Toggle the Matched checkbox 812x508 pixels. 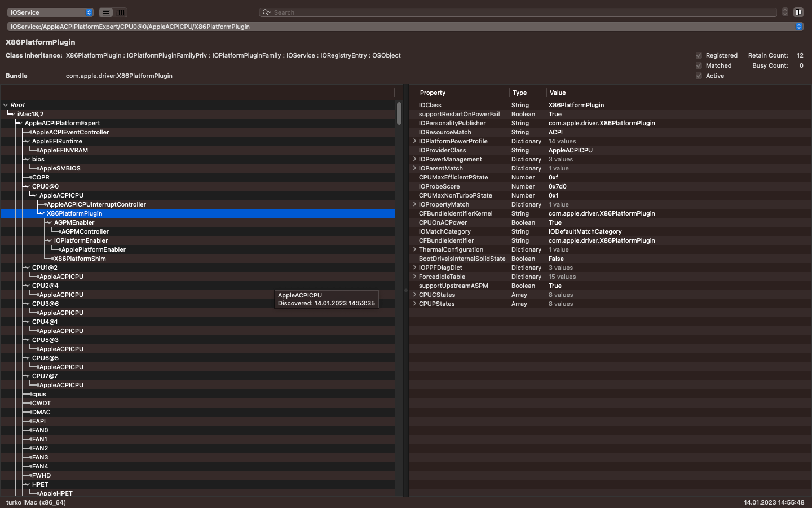pos(699,65)
